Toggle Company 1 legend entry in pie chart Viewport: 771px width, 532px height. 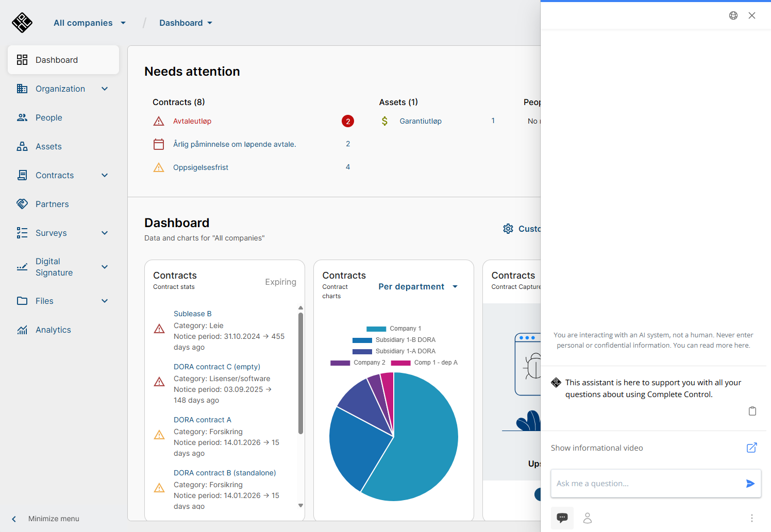click(394, 329)
